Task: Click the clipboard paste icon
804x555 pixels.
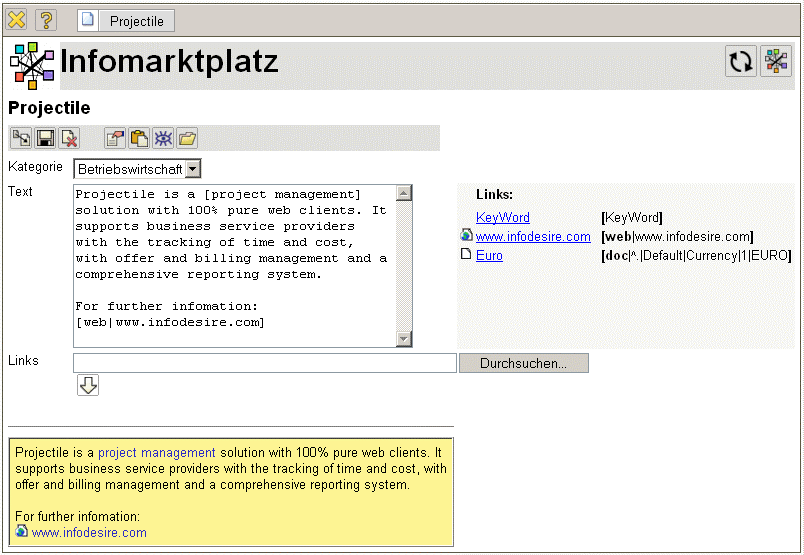Action: (x=139, y=139)
